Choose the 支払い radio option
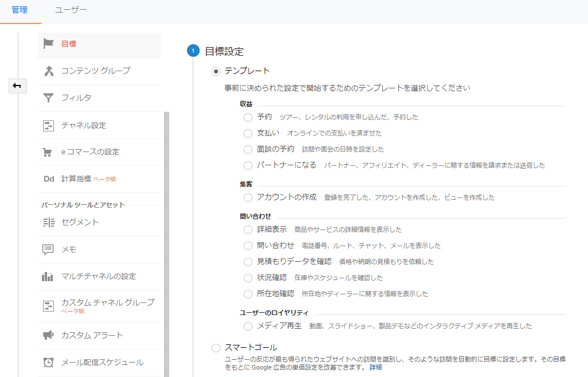This screenshot has width=588, height=377. [x=248, y=133]
